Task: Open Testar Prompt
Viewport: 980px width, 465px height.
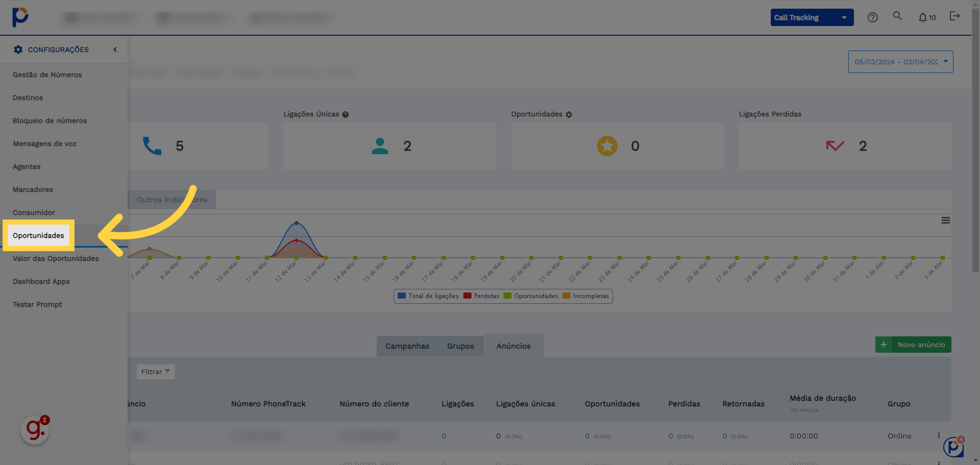Action: [x=38, y=304]
